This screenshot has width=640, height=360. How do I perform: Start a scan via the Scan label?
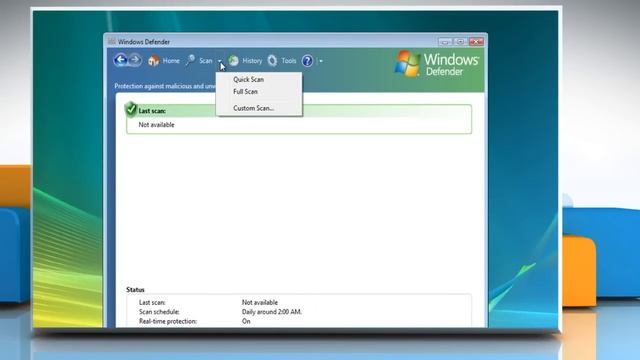(x=206, y=61)
